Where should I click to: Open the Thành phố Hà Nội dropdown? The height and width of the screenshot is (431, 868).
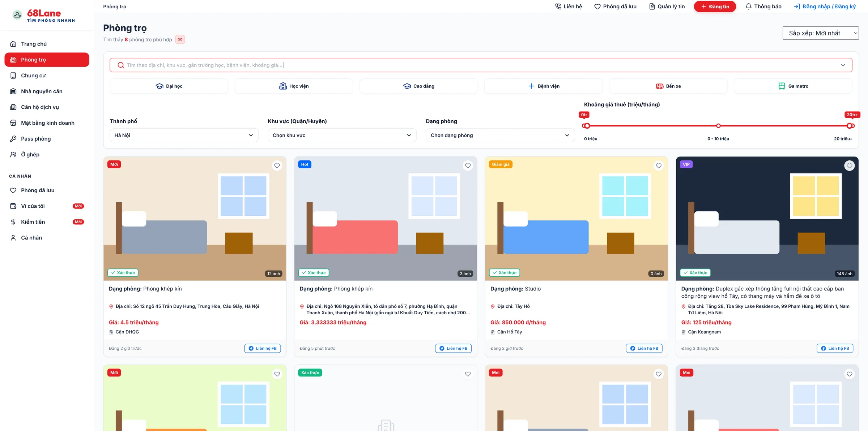click(x=184, y=135)
